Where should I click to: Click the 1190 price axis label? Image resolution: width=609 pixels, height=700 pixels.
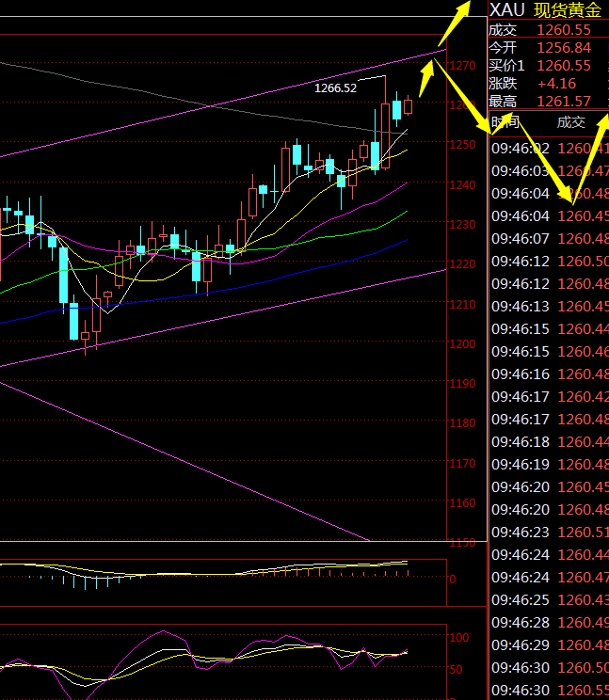click(462, 383)
